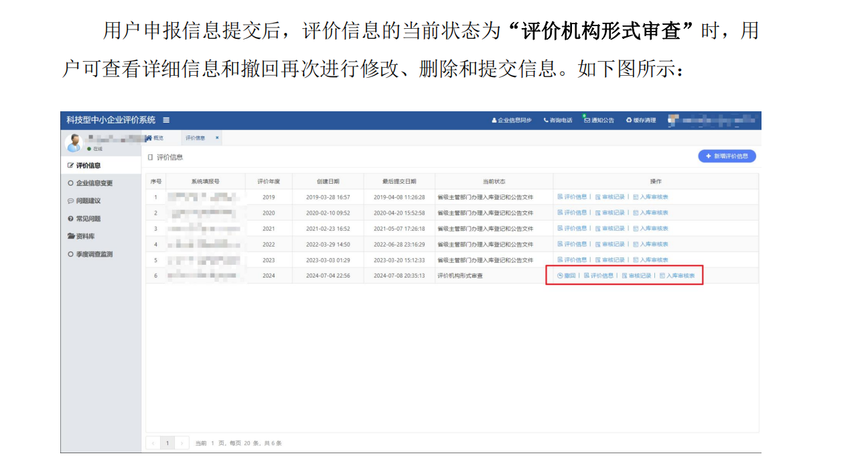Open 问题建议 in the sidebar
Screen dimensions: 868x474
(x=88, y=200)
